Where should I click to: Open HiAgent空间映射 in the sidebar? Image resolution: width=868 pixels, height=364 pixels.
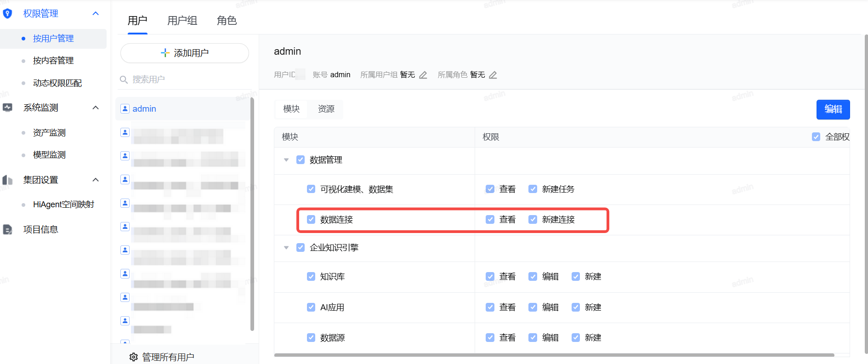(x=63, y=205)
